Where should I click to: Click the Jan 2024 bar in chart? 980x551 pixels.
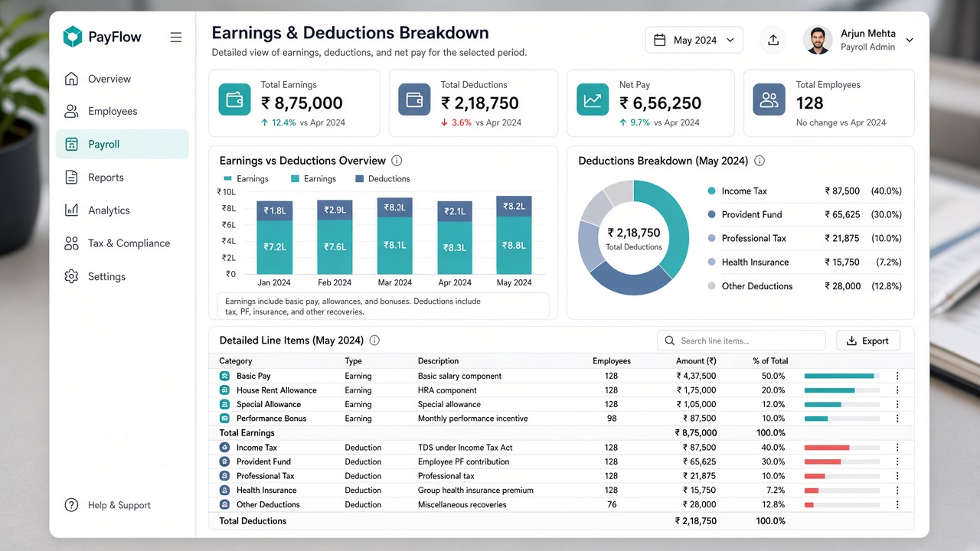pos(274,237)
